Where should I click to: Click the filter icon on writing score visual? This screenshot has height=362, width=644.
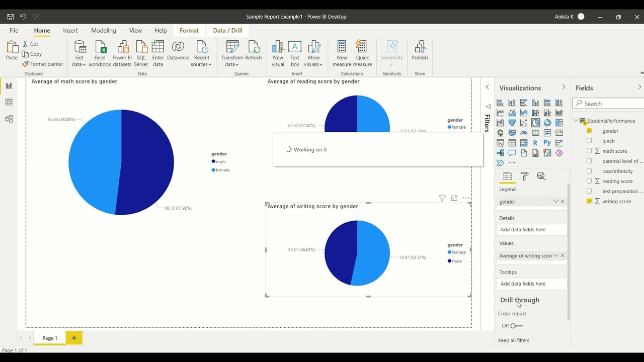442,198
